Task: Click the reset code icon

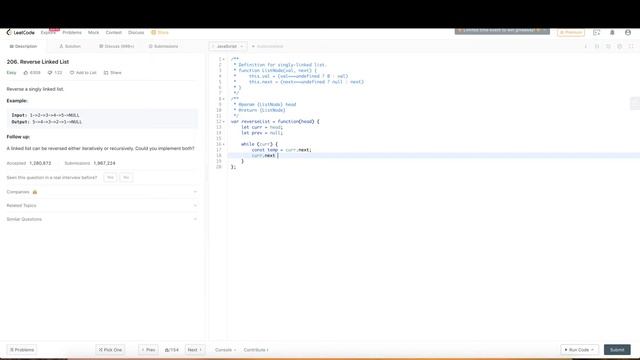Action: click(608, 46)
